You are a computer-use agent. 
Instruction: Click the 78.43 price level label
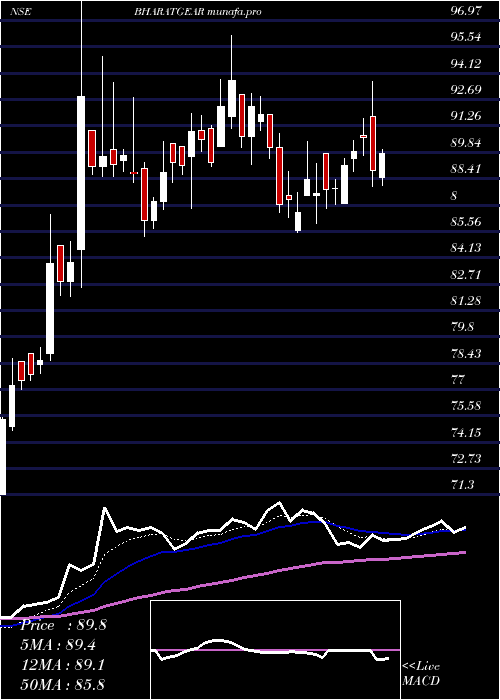coord(466,354)
